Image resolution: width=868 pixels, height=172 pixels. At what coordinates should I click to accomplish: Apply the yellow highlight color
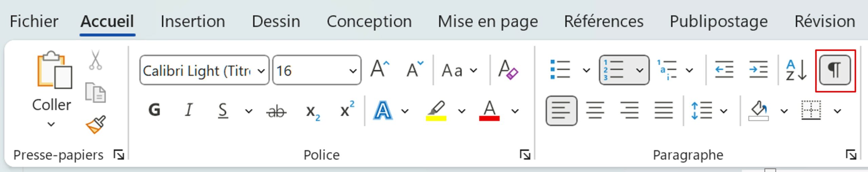pyautogui.click(x=436, y=111)
